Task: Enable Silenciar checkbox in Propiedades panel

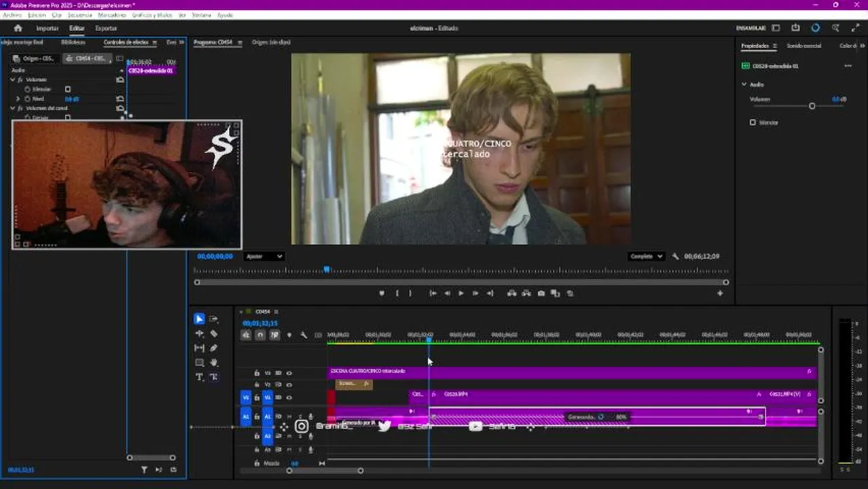Action: point(753,122)
